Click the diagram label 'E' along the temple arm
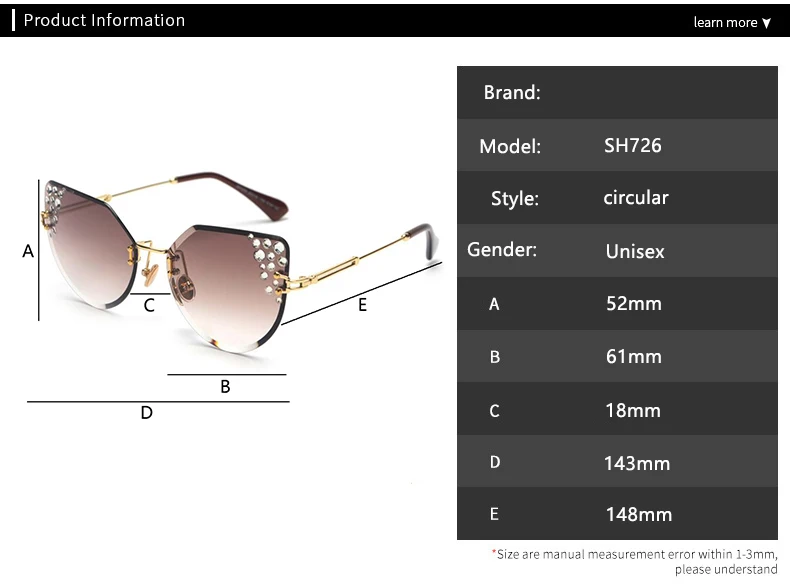Viewport: 790px width, 586px height. tap(362, 305)
